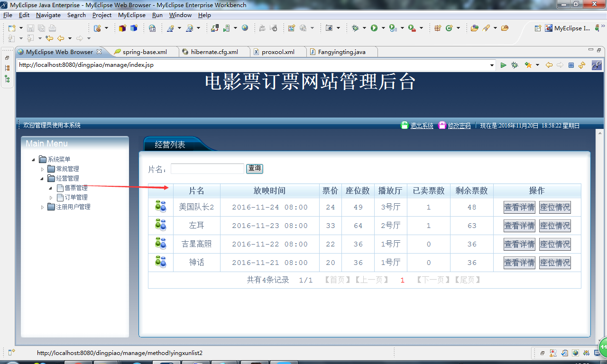The height and width of the screenshot is (364, 607).
Task: Switch to hibernate.cfg.xml editor tab
Action: point(214,52)
